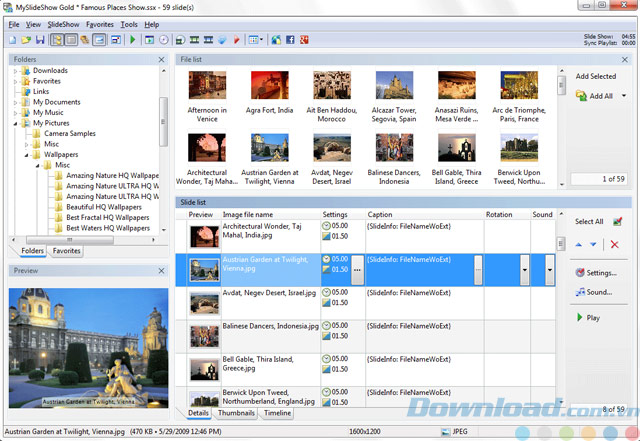This screenshot has height=441, width=640.
Task: Click the Open file toolbar icon
Action: pyautogui.click(x=25, y=40)
